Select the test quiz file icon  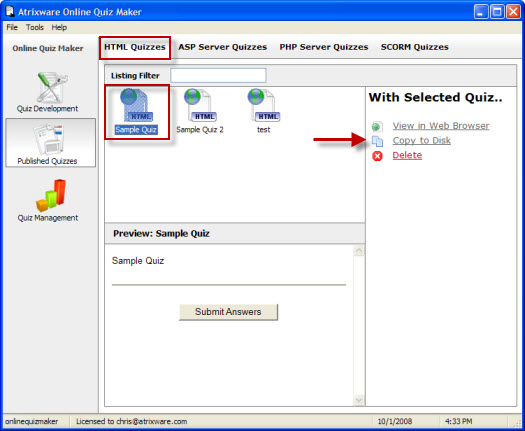(264, 105)
